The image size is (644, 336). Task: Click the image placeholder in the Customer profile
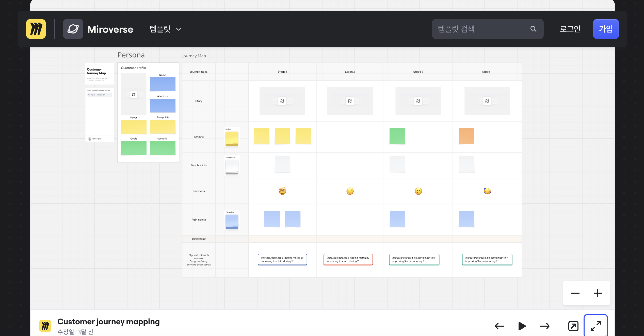(134, 94)
